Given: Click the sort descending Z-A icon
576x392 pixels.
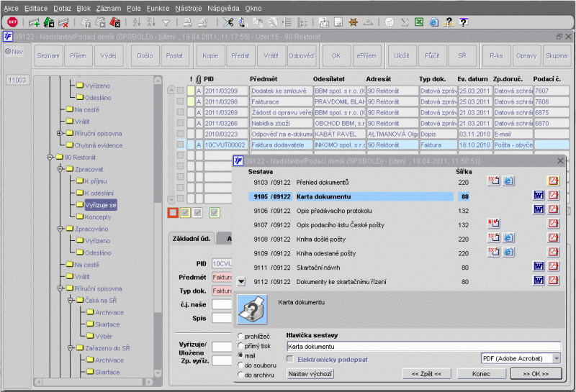Looking at the screenshot, I should [151, 22].
